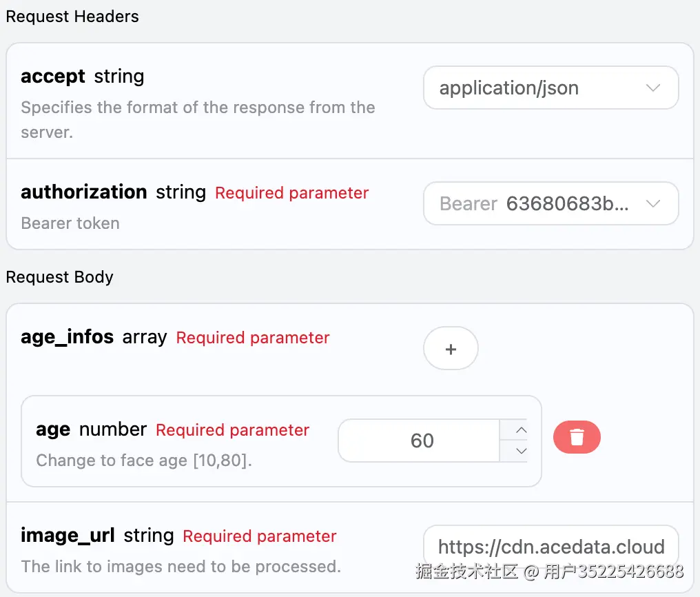The height and width of the screenshot is (597, 700).
Task: Click "Required parameter" beside image_url
Action: [260, 536]
